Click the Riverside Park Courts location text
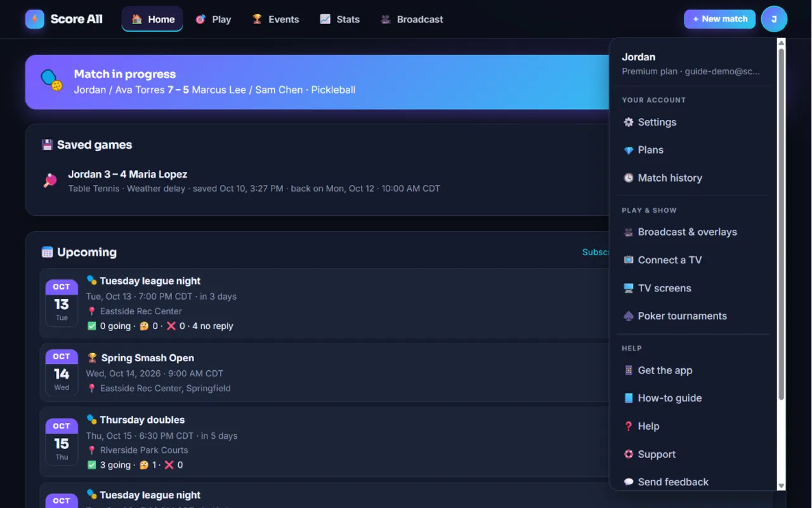The height and width of the screenshot is (508, 812). (x=144, y=450)
